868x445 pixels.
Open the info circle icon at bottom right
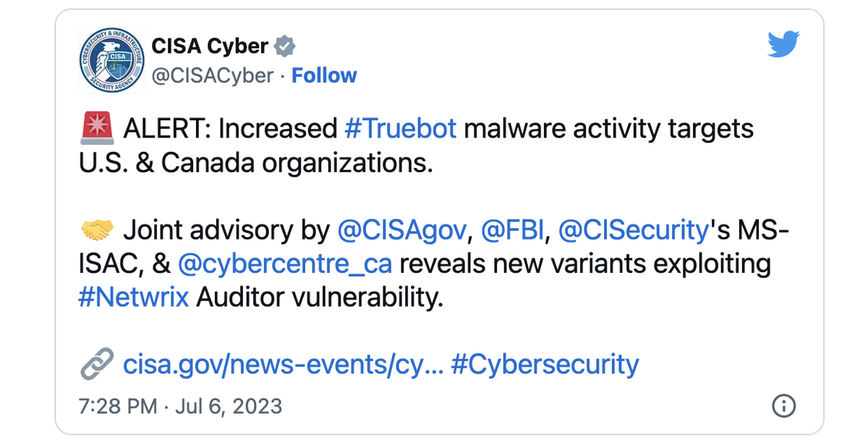[783, 407]
